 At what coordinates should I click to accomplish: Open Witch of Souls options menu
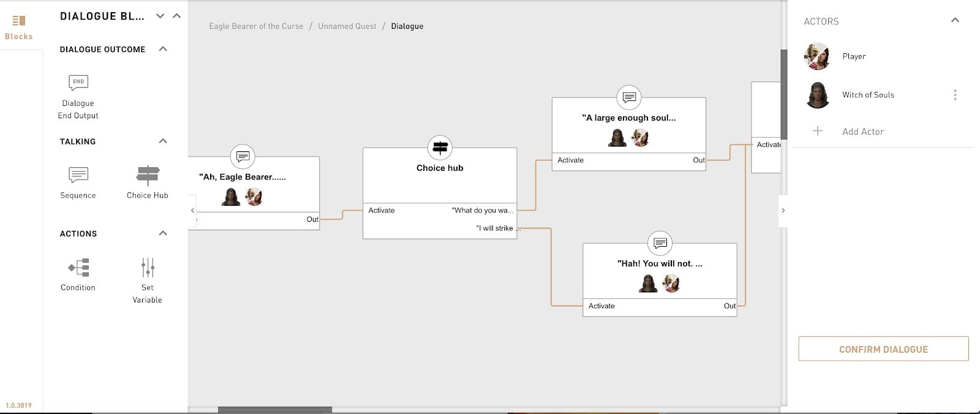pyautogui.click(x=955, y=95)
